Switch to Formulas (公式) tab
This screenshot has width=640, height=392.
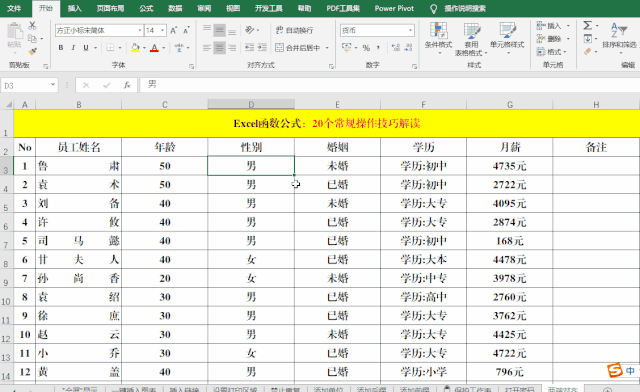click(x=146, y=8)
